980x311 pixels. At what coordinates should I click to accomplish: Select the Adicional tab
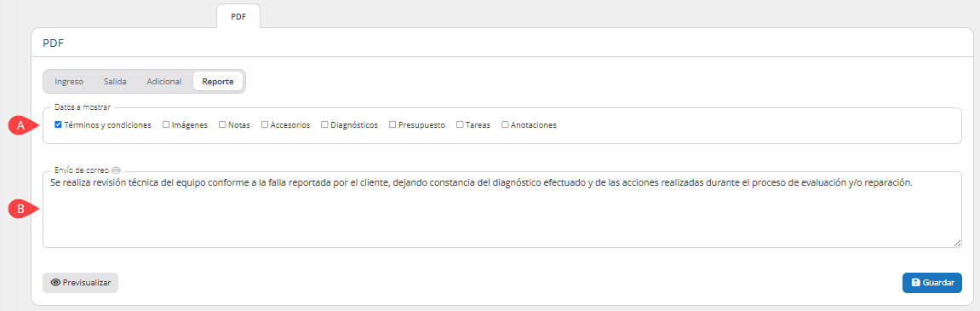(x=163, y=81)
